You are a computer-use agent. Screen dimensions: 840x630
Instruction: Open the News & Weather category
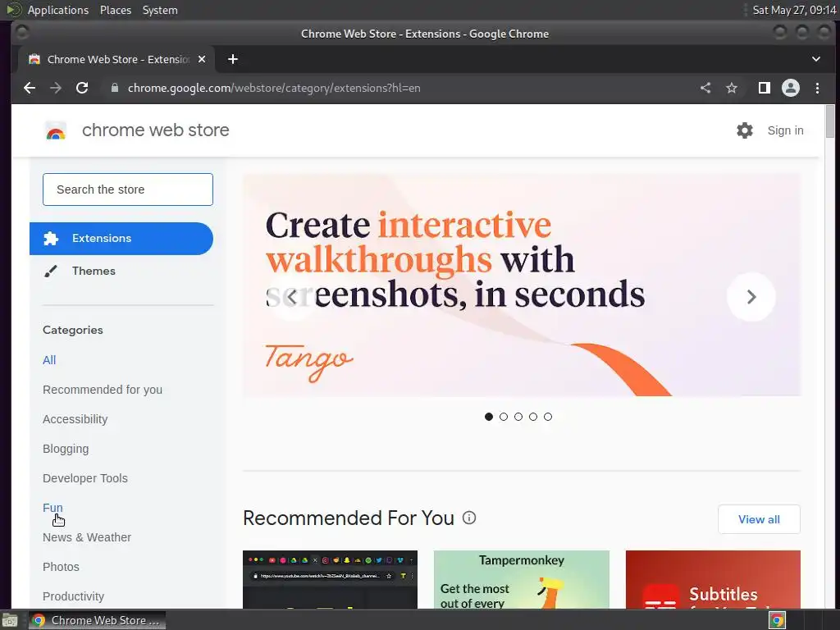[x=87, y=536]
